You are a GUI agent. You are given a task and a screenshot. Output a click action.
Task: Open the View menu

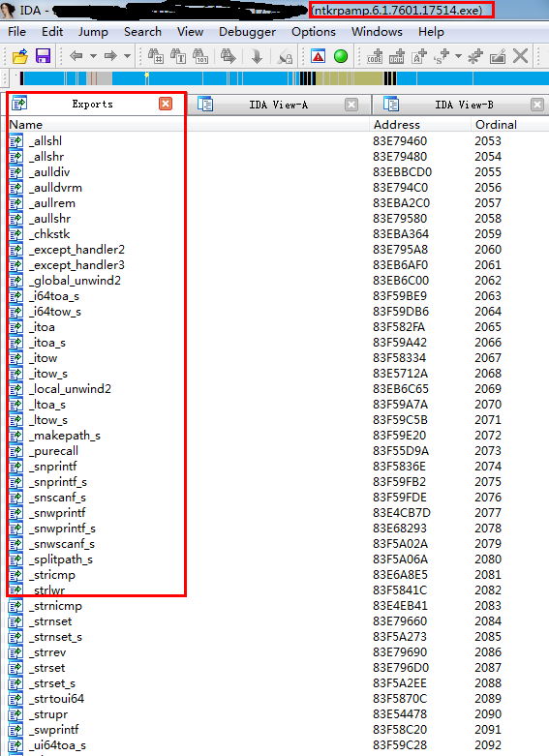click(190, 32)
